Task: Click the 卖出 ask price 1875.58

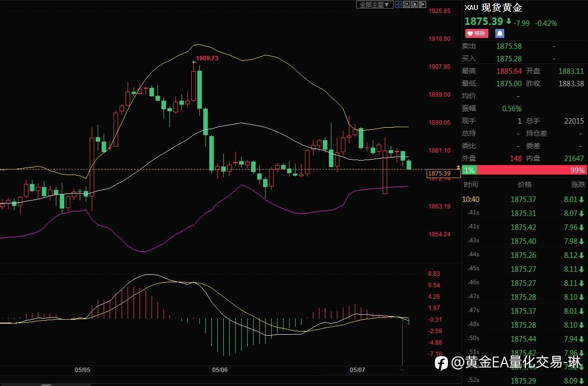Action: coord(509,46)
